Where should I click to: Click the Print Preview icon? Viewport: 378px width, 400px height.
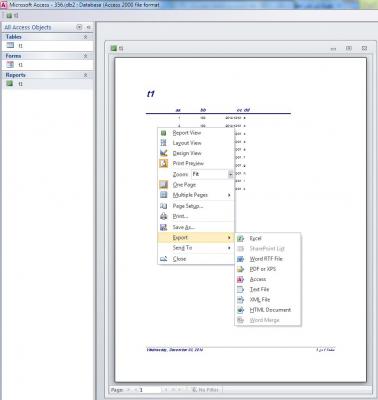(x=164, y=163)
